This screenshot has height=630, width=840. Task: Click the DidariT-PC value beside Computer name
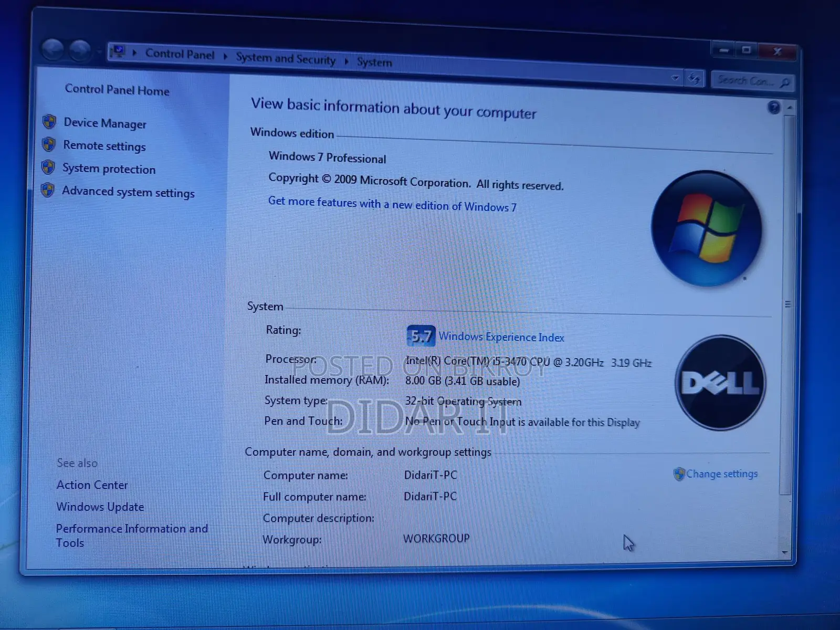(430, 475)
